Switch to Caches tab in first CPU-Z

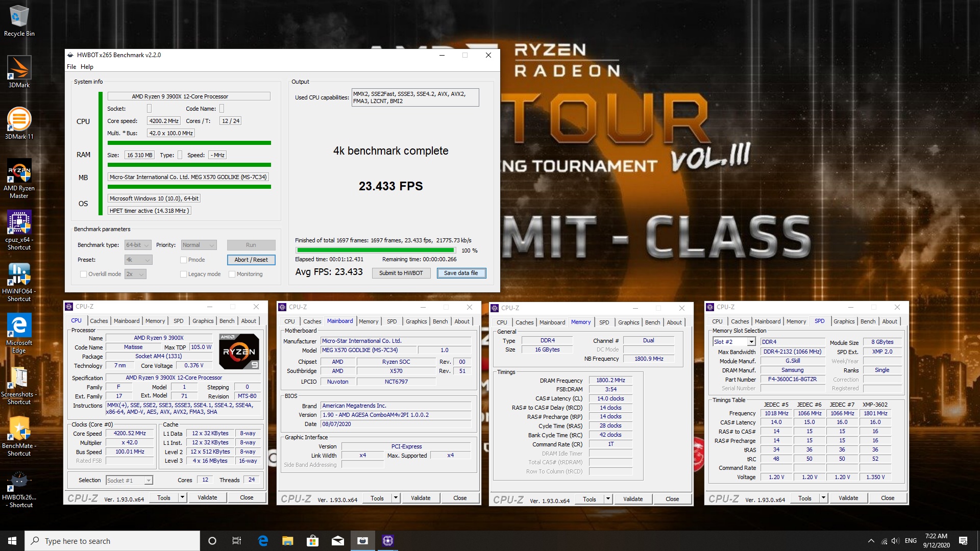99,321
